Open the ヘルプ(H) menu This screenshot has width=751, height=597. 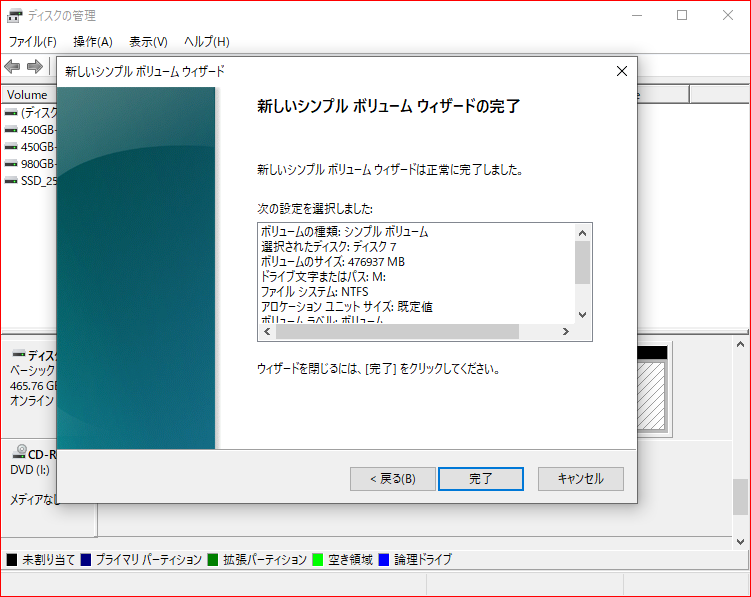tap(206, 42)
